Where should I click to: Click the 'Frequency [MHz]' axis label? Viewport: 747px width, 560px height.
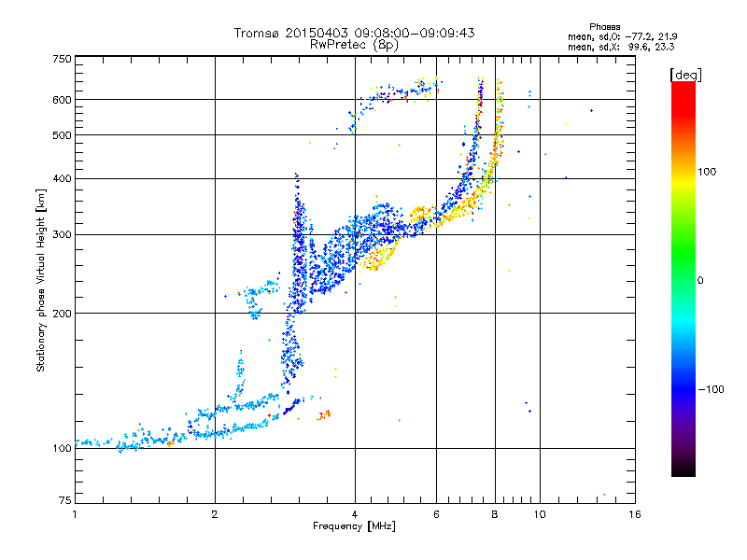(354, 526)
